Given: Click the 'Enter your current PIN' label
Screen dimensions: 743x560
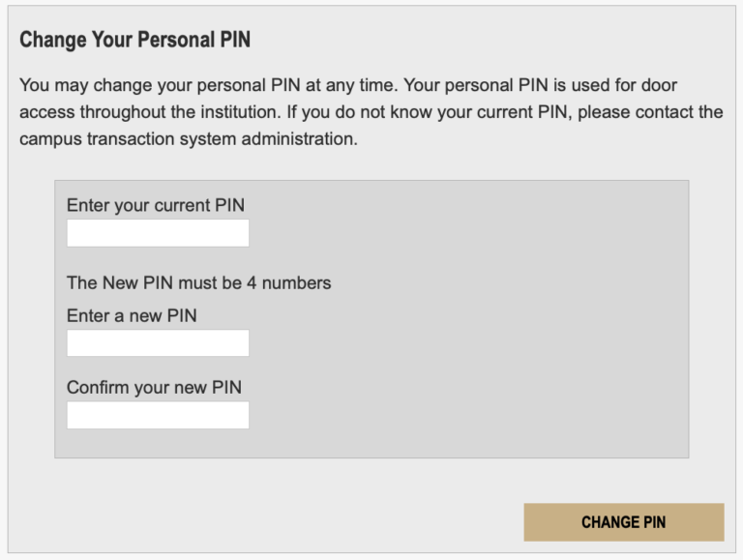Looking at the screenshot, I should tap(156, 205).
